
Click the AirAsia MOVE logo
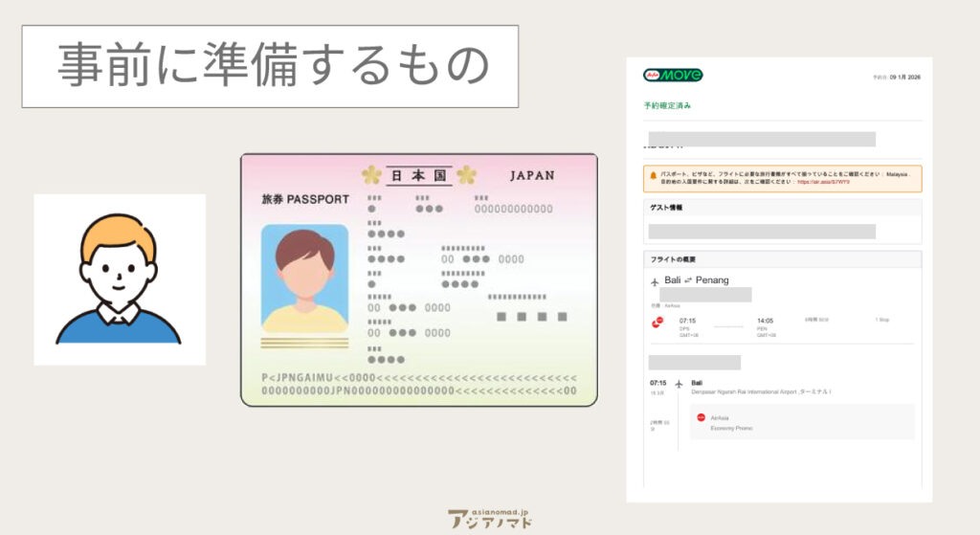pos(672,75)
